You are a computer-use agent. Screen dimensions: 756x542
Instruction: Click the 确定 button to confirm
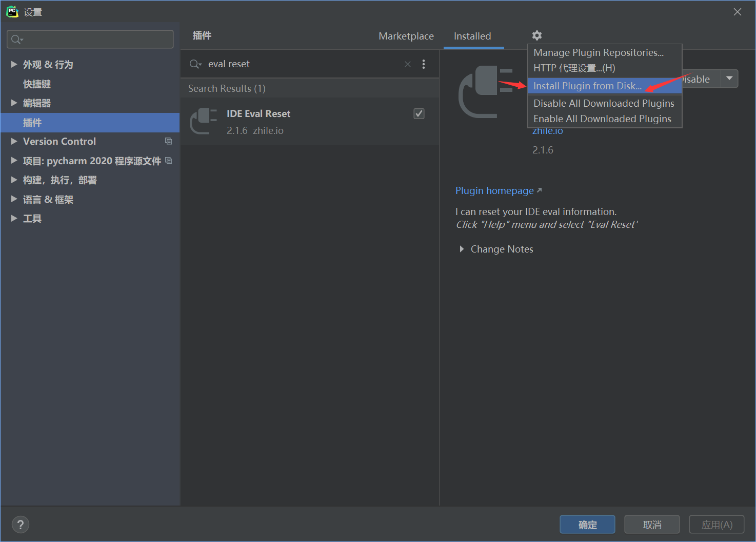pos(587,524)
